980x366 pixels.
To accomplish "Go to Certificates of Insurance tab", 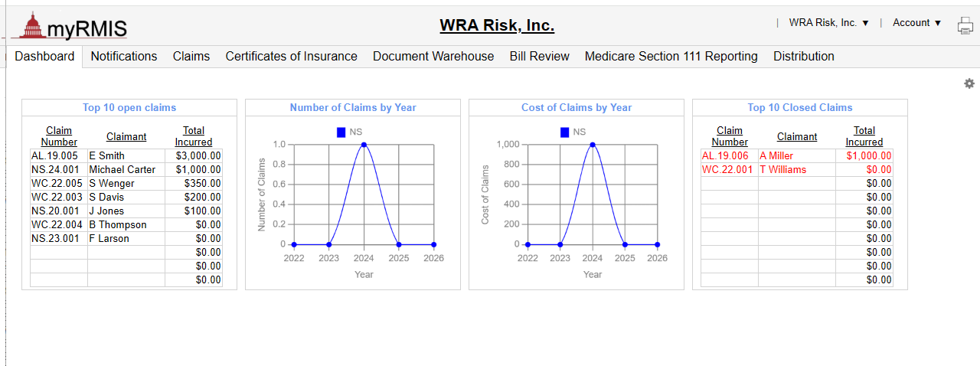I will tap(291, 57).
